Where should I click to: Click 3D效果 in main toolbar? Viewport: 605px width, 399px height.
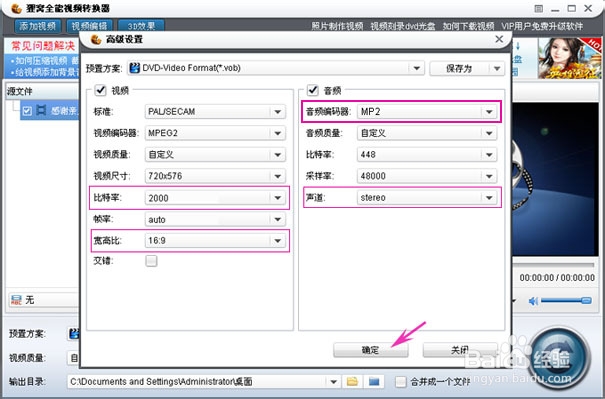141,26
